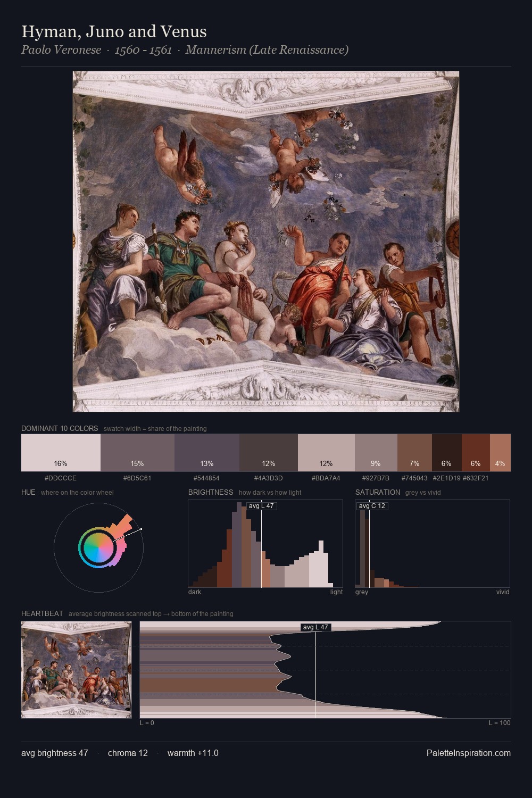Click the hex label #4A3D3D
The height and width of the screenshot is (798, 532).
[269, 478]
